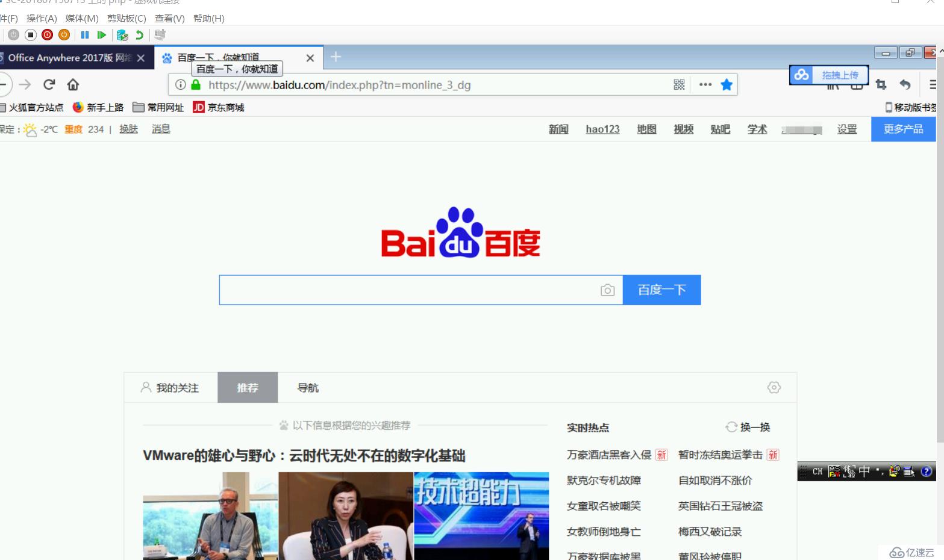Screen dimensions: 944x560
Task: Open the VMware的雄心与野心 article headline
Action: [304, 456]
